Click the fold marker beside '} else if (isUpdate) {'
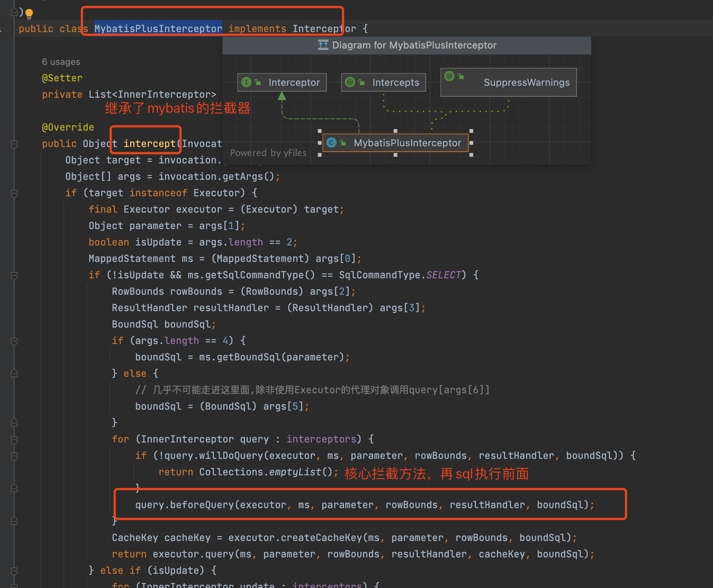This screenshot has height=588, width=713. [14, 571]
